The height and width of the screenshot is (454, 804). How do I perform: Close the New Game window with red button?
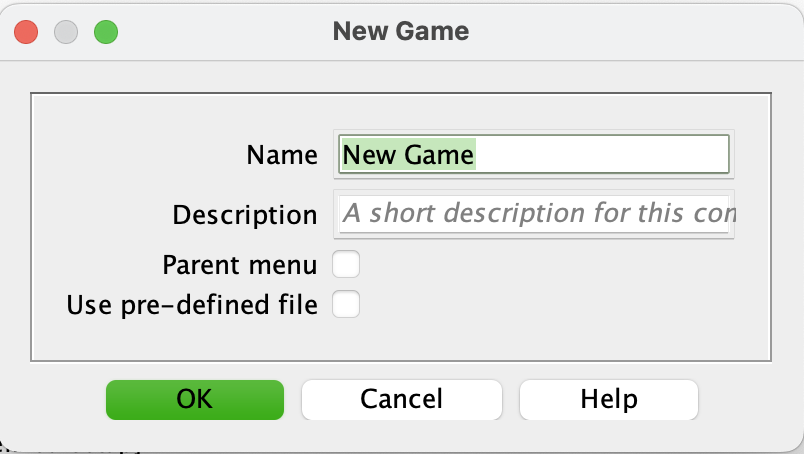[x=26, y=32]
